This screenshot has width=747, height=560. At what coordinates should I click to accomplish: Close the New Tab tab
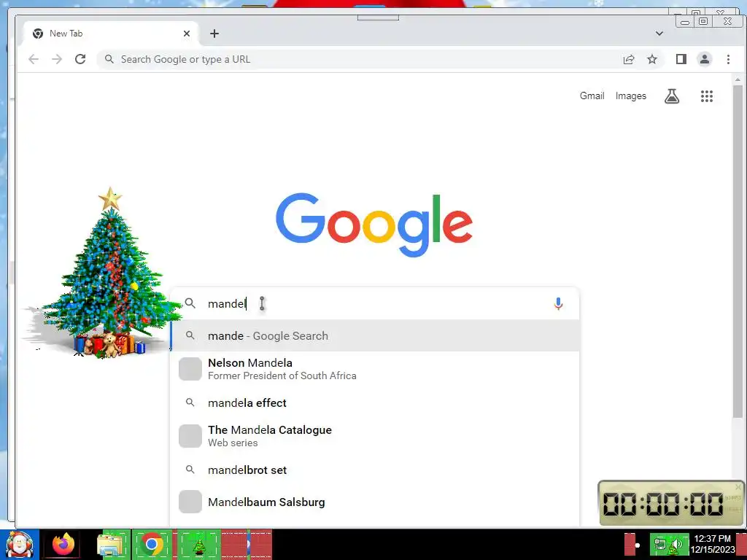coord(187,34)
